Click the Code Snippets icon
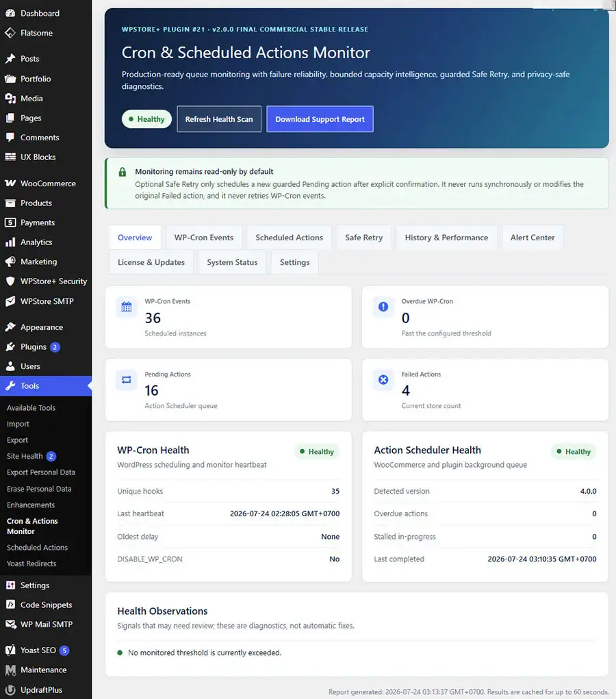616x699 pixels. point(10,605)
